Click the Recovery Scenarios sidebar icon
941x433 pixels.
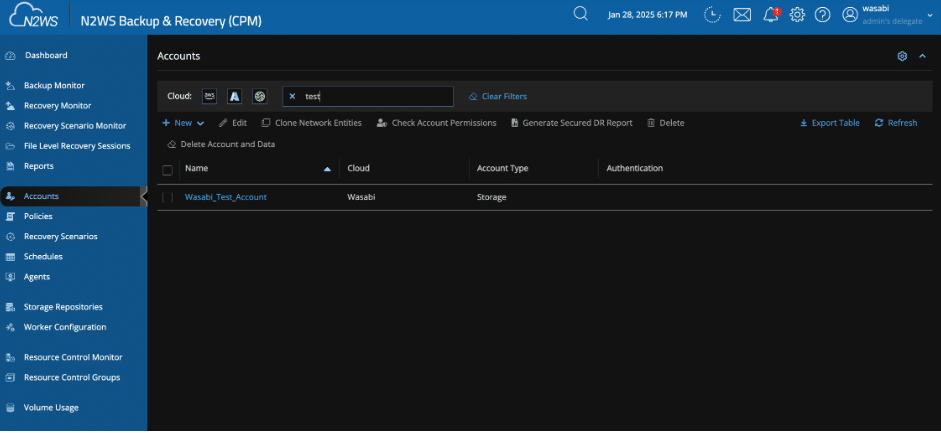point(10,237)
